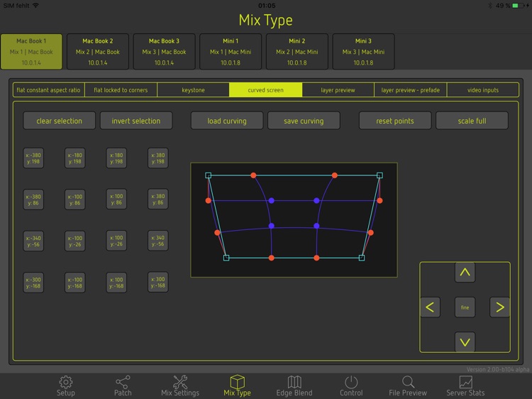The image size is (532, 399).
Task: Click the load curving button
Action: pyautogui.click(x=227, y=121)
